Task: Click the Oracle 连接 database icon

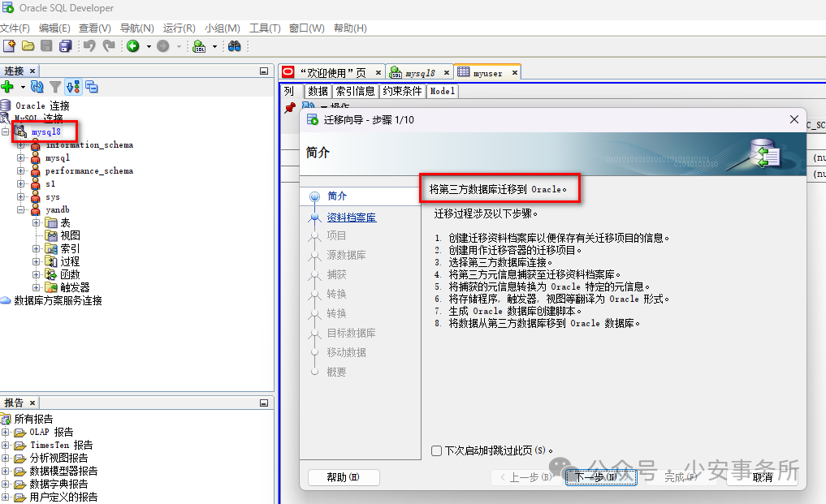Action: pyautogui.click(x=5, y=106)
